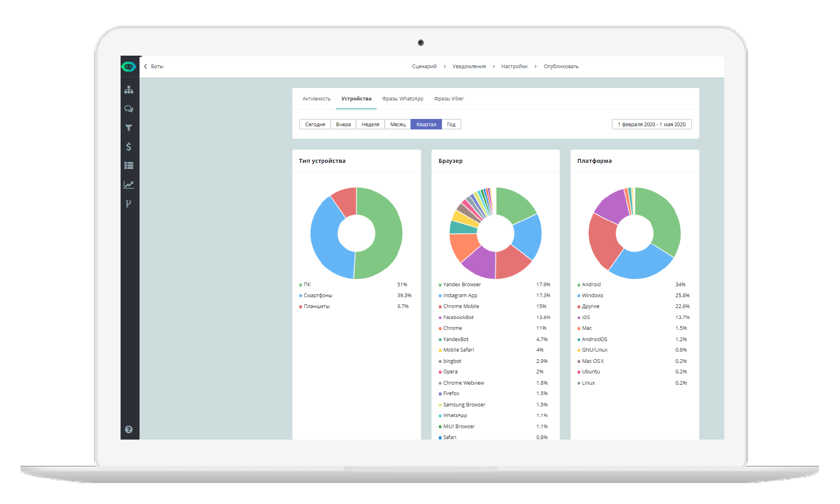Click the Смартфоны legend color dot

[x=300, y=295]
